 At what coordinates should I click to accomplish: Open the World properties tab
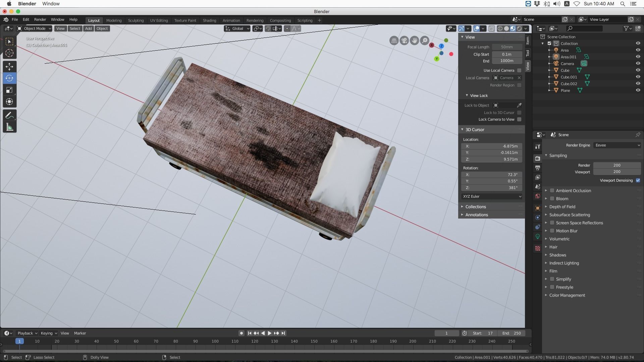pyautogui.click(x=538, y=196)
